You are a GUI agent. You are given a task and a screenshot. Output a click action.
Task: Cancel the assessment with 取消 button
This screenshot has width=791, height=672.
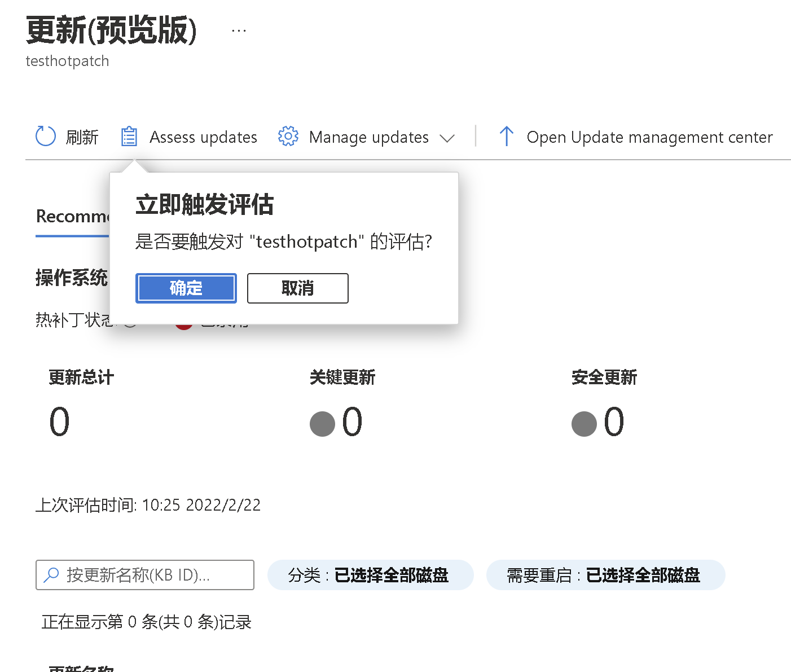(x=297, y=288)
